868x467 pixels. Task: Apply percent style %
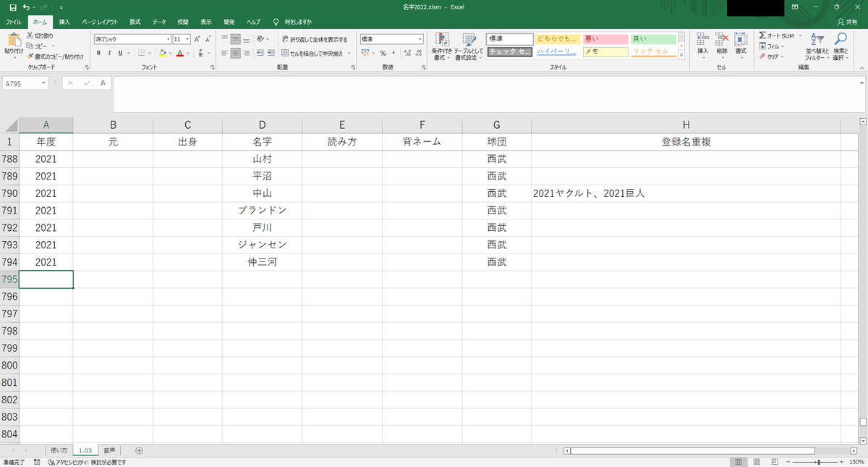point(383,53)
